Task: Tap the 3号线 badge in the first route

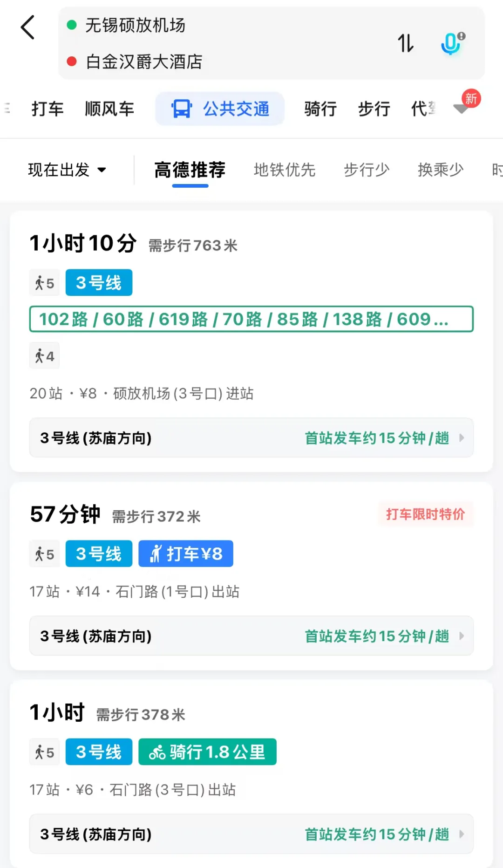Action: (99, 282)
